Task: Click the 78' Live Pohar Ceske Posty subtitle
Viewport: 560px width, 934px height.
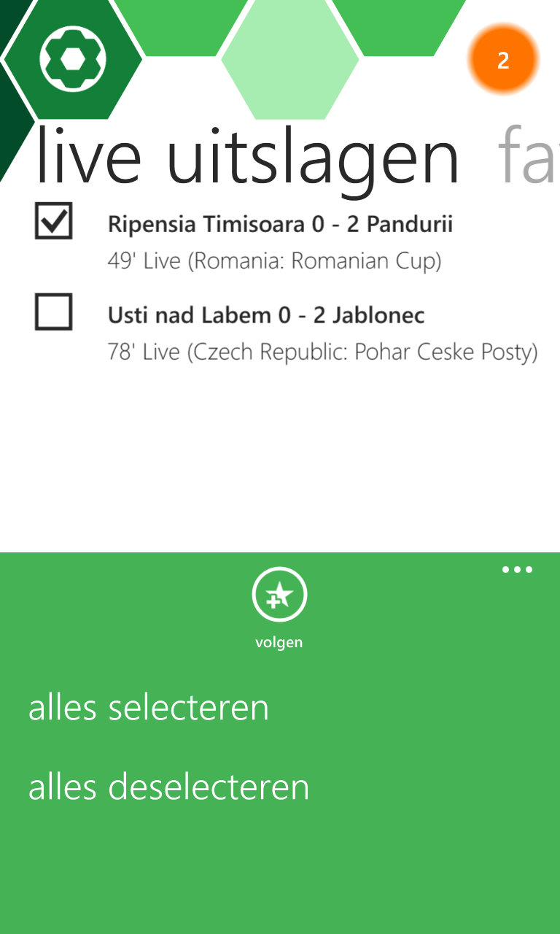Action: coord(322,352)
